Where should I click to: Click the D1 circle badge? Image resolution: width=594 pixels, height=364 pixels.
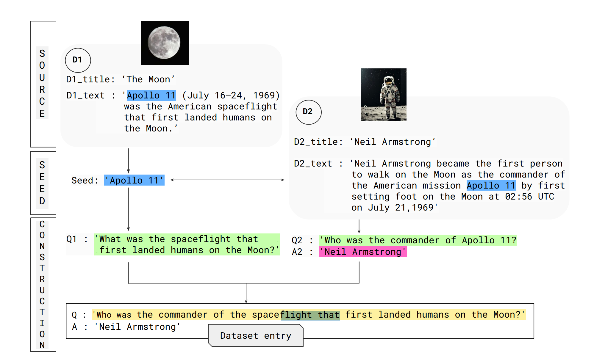pyautogui.click(x=78, y=60)
